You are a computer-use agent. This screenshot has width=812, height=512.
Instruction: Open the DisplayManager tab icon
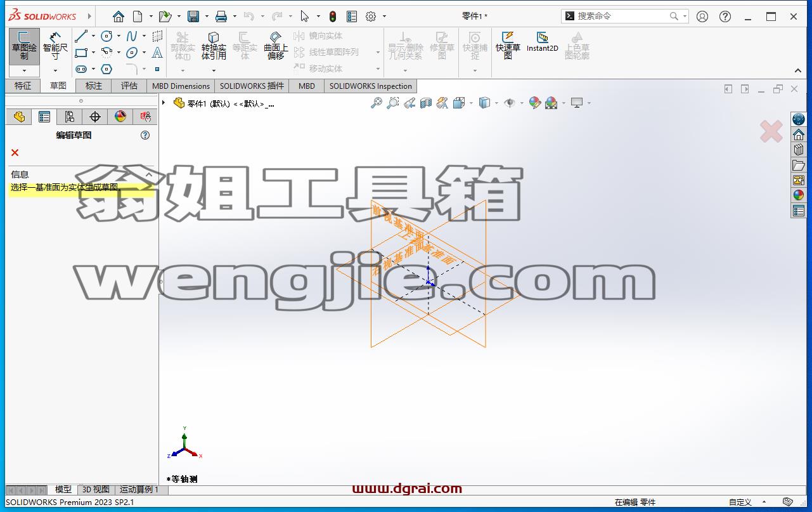tap(120, 117)
